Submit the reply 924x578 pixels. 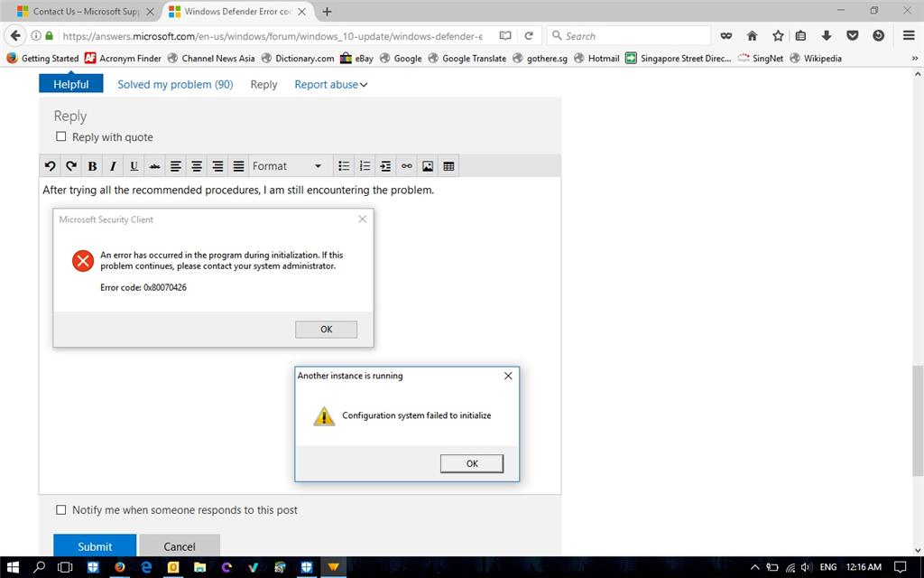(x=94, y=546)
